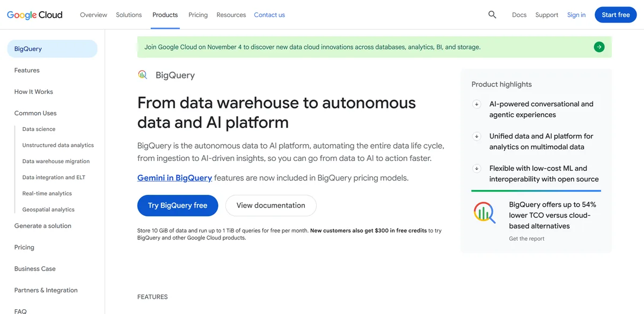Jump to Partners & Integration section
This screenshot has height=314, width=644.
46,290
